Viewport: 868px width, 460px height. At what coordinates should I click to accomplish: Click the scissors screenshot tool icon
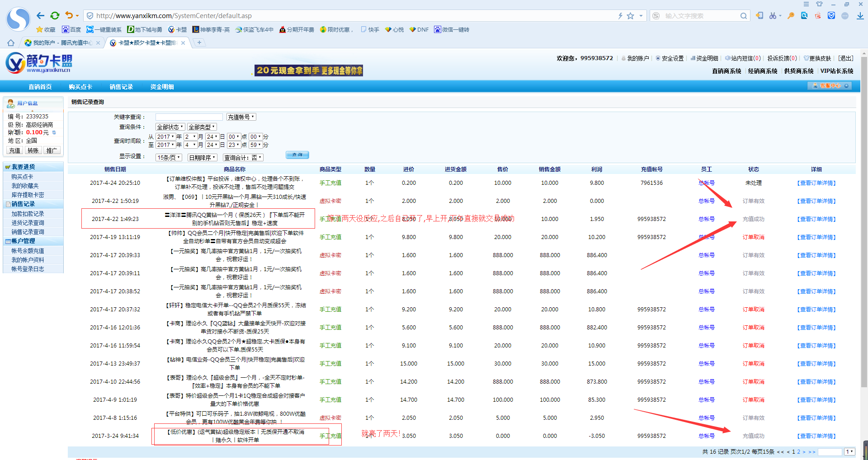click(x=773, y=16)
